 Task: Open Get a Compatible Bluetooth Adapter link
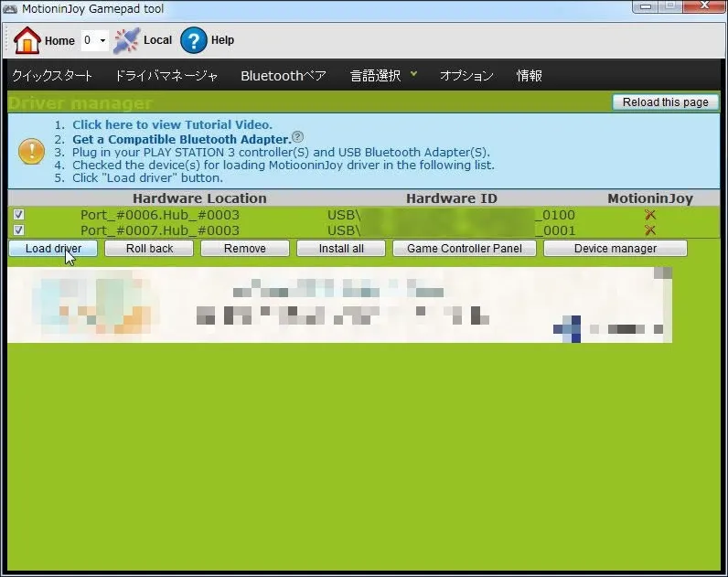click(181, 139)
